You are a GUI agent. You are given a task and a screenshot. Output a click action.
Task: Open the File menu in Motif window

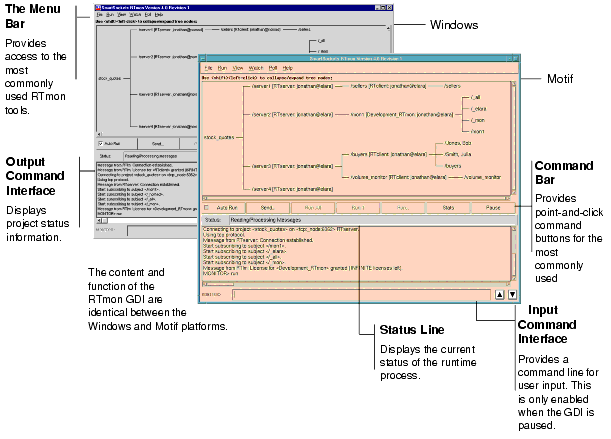(208, 68)
